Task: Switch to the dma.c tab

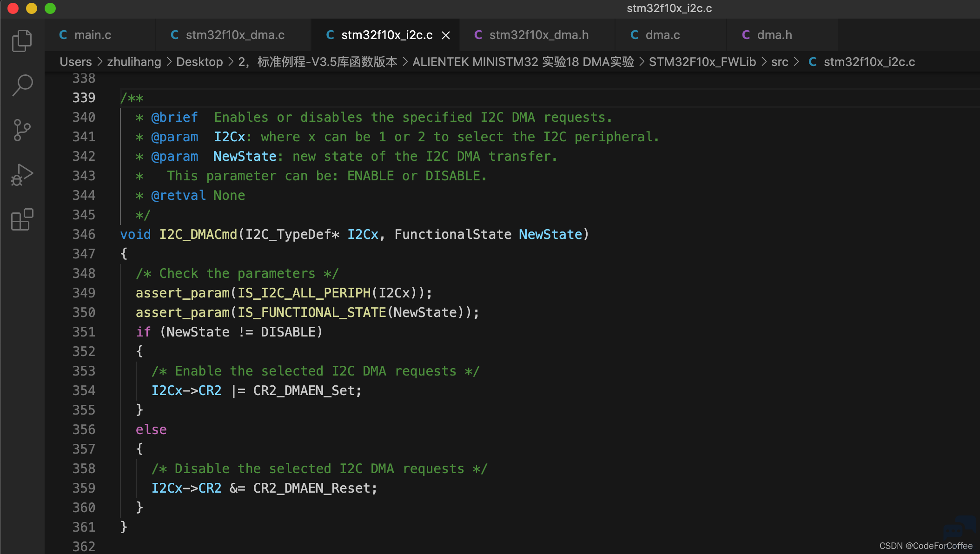Action: (x=671, y=35)
